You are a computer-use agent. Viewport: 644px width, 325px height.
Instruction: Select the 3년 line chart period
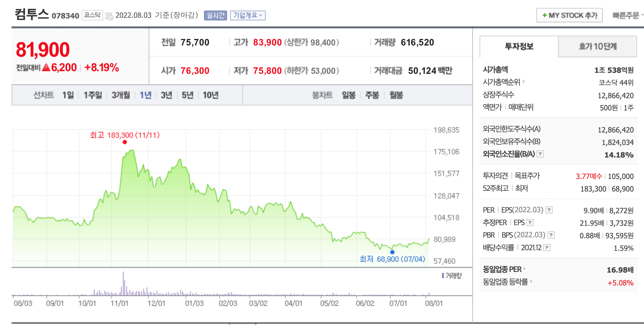point(166,95)
